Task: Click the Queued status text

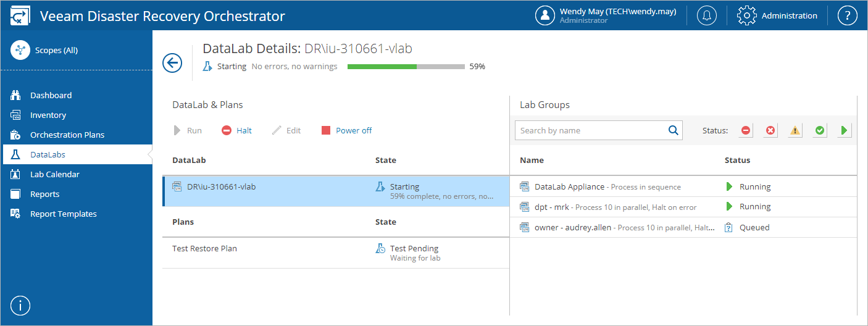Action: (x=754, y=227)
